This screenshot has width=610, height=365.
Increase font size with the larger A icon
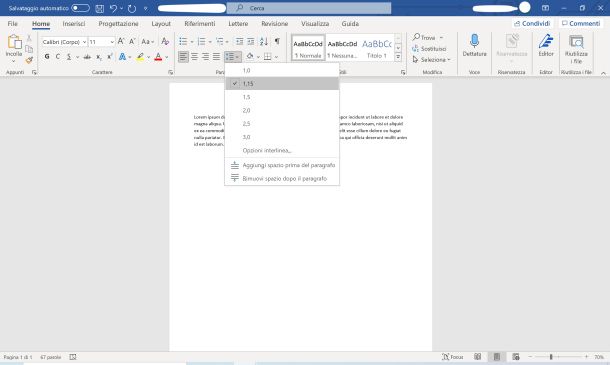(x=121, y=41)
